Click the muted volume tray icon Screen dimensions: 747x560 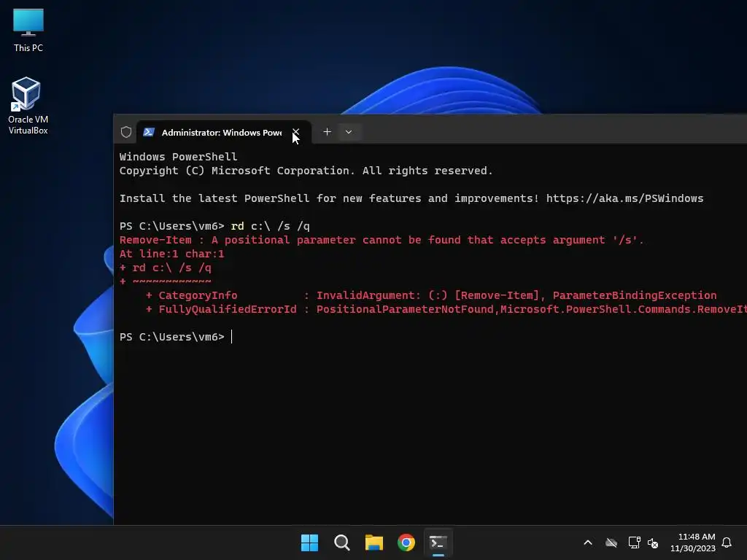tap(653, 542)
